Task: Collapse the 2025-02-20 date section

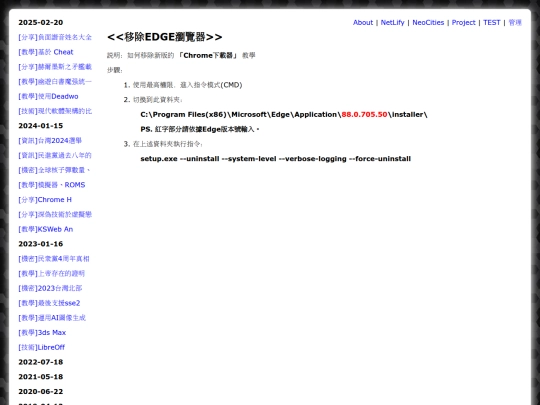Action: 41,22
